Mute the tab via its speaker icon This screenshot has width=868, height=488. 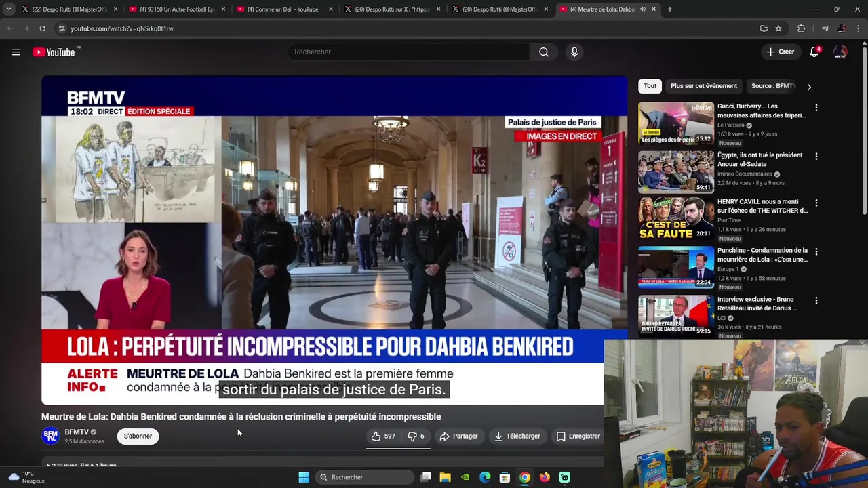coord(642,9)
